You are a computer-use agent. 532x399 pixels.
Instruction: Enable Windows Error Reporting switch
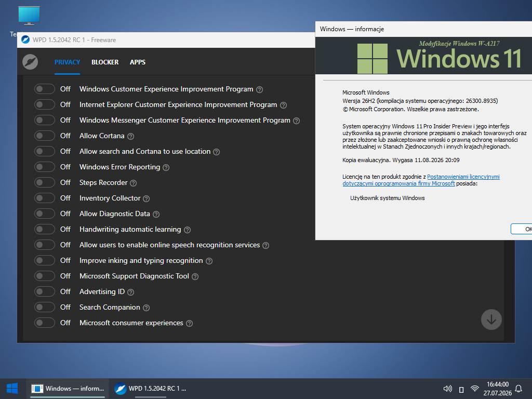click(x=45, y=167)
